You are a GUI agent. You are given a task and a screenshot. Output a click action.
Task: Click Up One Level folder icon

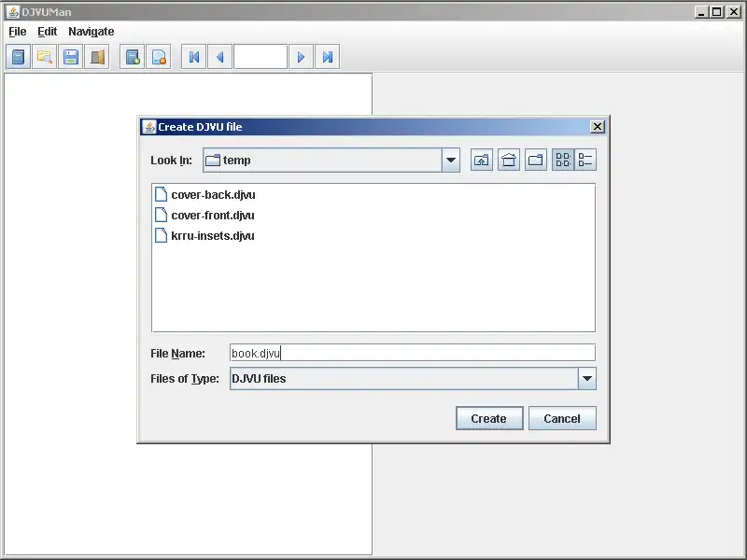tap(482, 160)
